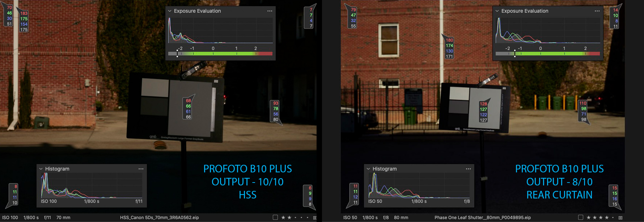
Task: Click the exposure meter bar in Phase One viewer
Action: 548,54
